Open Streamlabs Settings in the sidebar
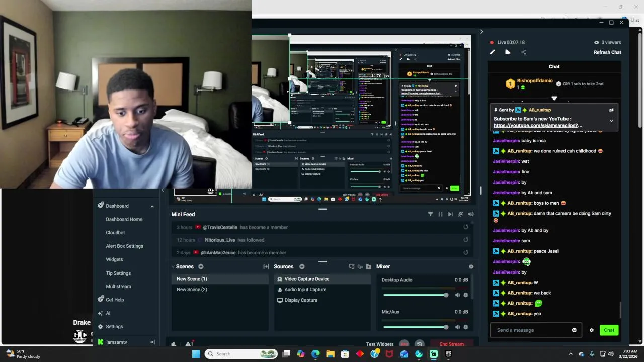 coord(111,326)
